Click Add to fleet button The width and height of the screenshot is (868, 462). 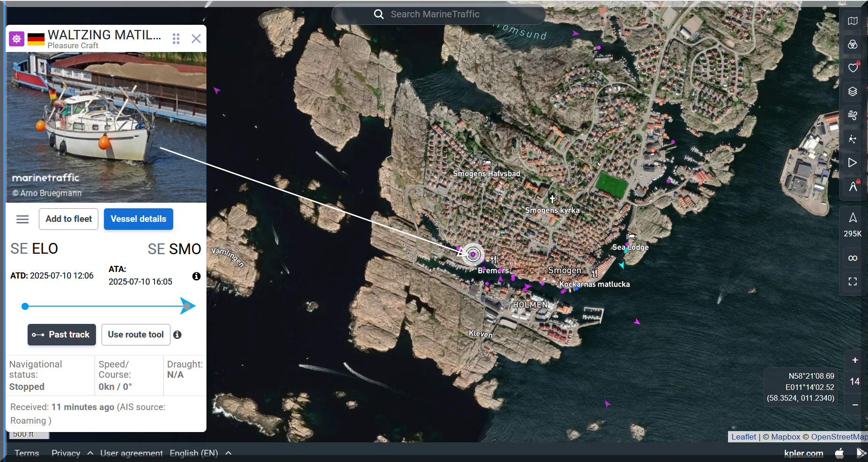(68, 219)
